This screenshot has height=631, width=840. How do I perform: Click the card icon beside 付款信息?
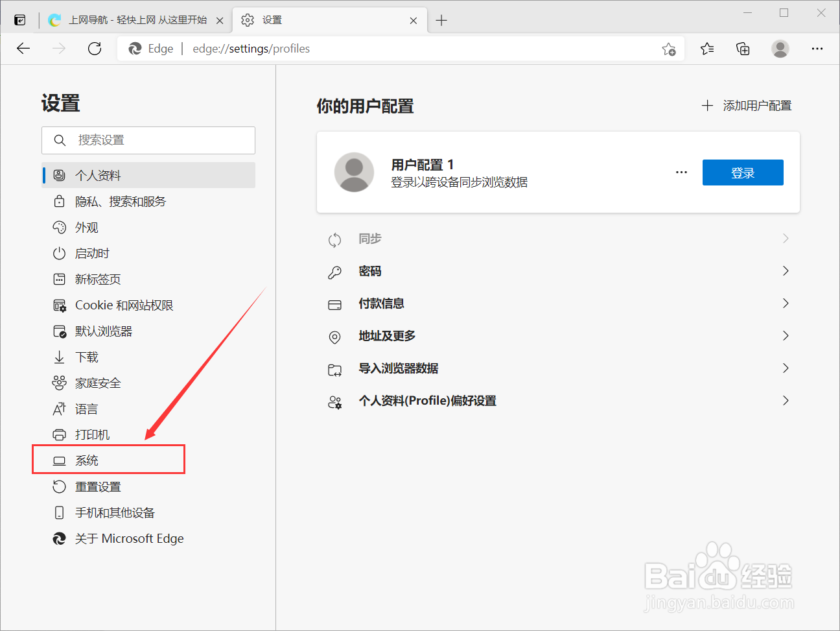click(x=334, y=305)
